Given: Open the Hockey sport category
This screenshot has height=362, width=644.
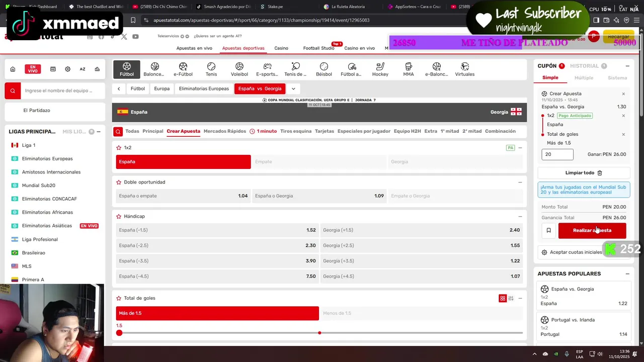Looking at the screenshot, I should point(380,69).
